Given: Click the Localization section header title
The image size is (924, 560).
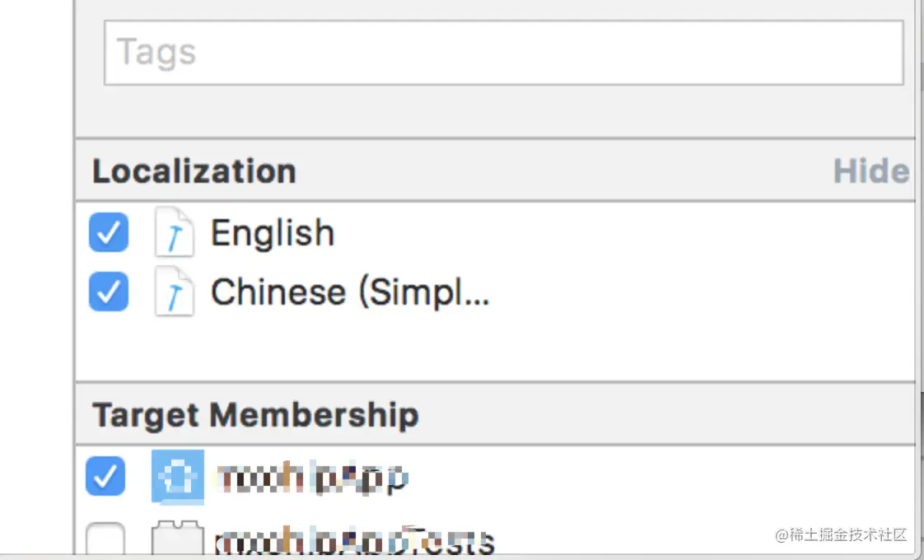Looking at the screenshot, I should [194, 171].
